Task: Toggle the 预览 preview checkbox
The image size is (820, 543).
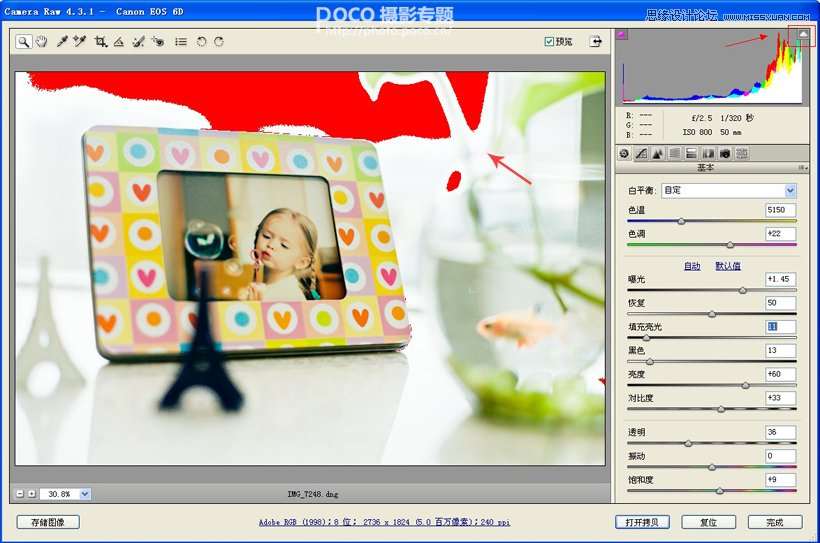Action: (549, 41)
